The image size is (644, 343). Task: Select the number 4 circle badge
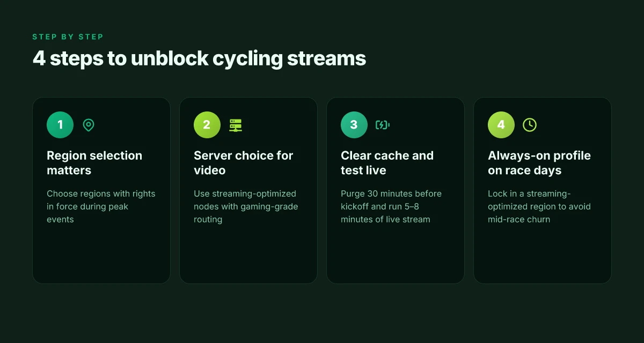tap(501, 125)
